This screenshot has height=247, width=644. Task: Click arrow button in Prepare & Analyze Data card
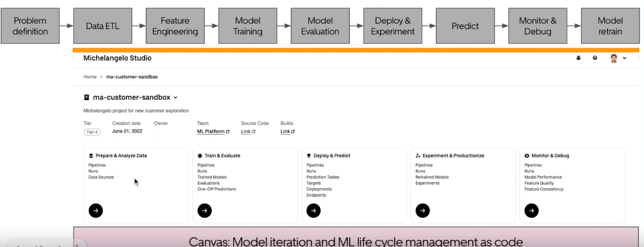pos(96,210)
